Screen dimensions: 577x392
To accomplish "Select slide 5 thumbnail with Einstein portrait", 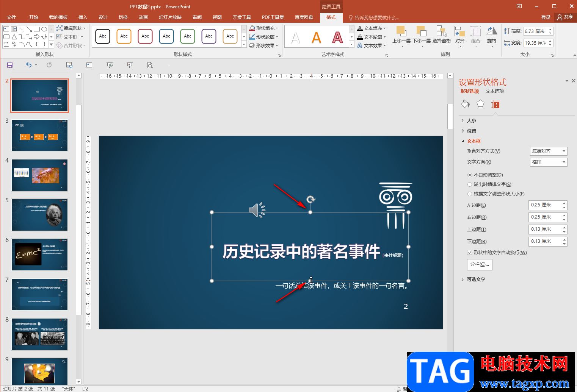I will 39,215.
